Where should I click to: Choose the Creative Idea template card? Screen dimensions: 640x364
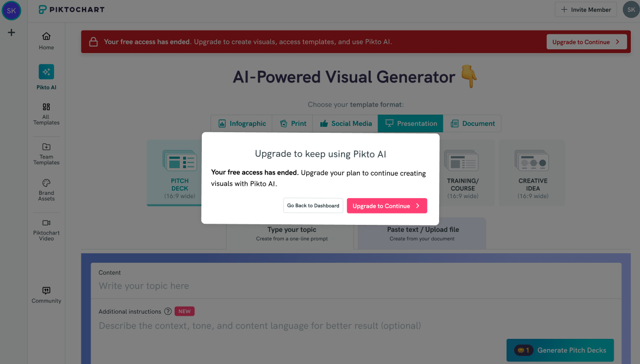click(533, 173)
